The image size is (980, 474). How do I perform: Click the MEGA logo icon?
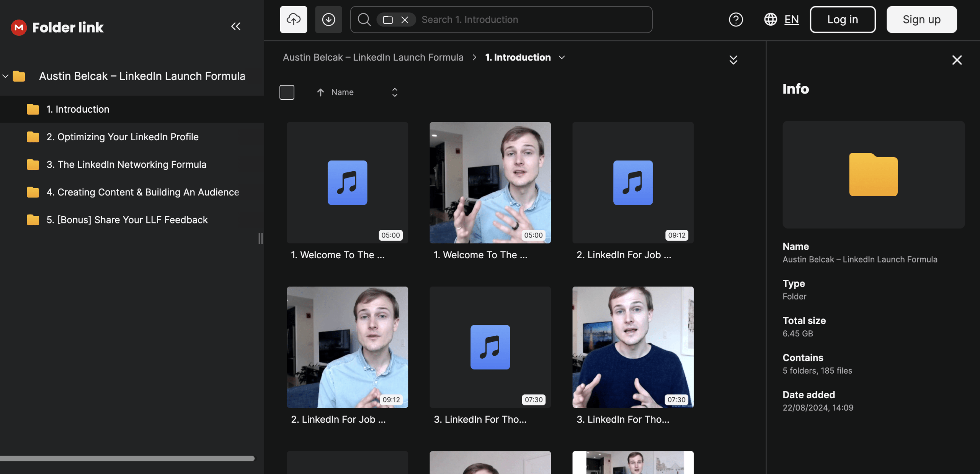18,27
